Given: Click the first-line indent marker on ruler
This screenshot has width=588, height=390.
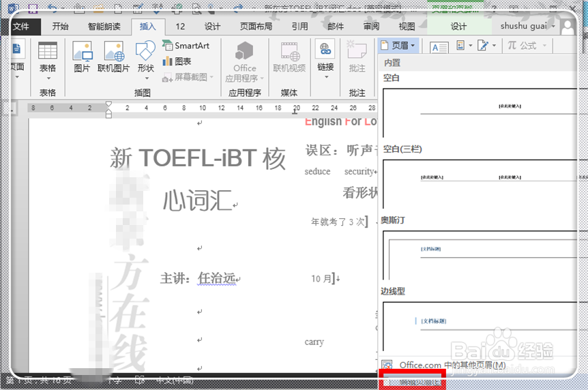Looking at the screenshot, I should point(108,104).
